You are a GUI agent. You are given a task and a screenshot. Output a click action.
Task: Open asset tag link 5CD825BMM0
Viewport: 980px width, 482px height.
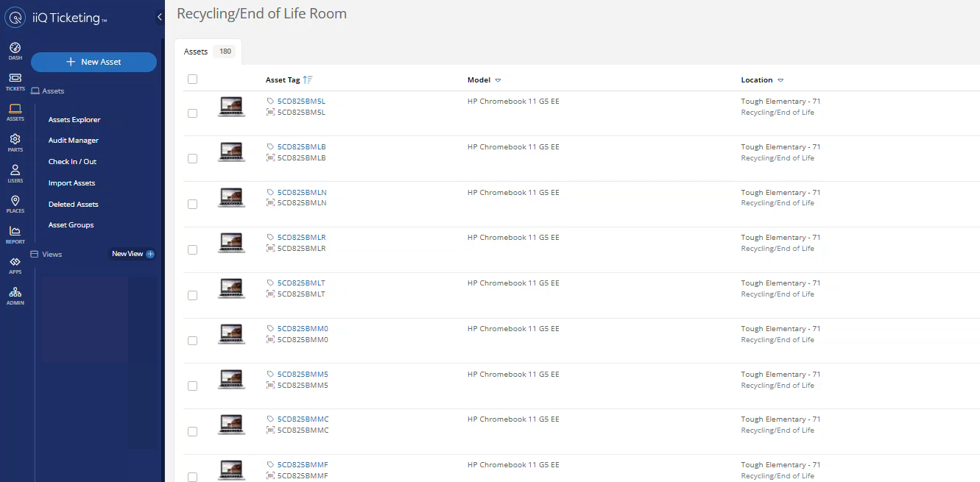pyautogui.click(x=302, y=329)
